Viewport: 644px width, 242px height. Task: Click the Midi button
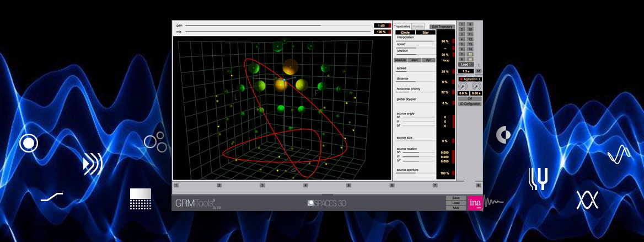456,208
